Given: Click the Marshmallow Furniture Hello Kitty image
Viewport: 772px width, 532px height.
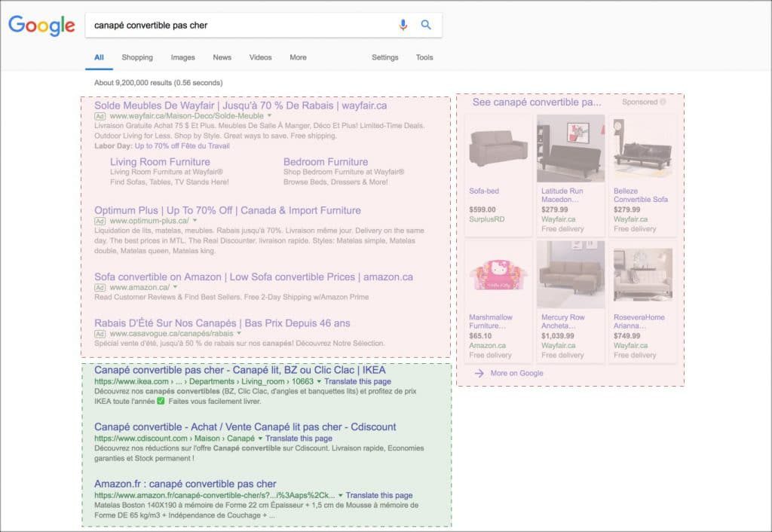Looking at the screenshot, I should pyautogui.click(x=498, y=275).
